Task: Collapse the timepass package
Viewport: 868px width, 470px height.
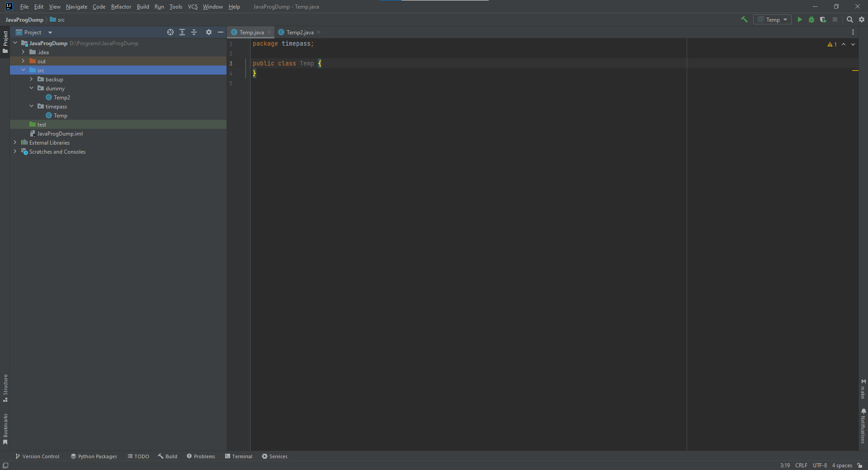Action: tap(31, 106)
